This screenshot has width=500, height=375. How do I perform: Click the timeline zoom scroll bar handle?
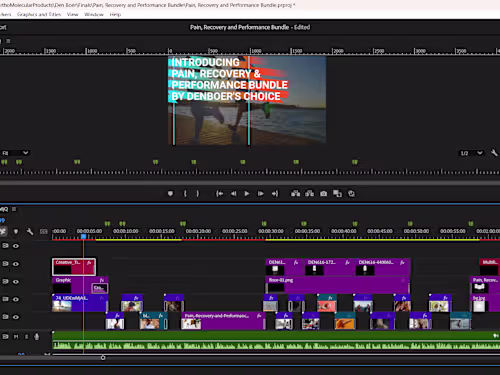coord(103,358)
